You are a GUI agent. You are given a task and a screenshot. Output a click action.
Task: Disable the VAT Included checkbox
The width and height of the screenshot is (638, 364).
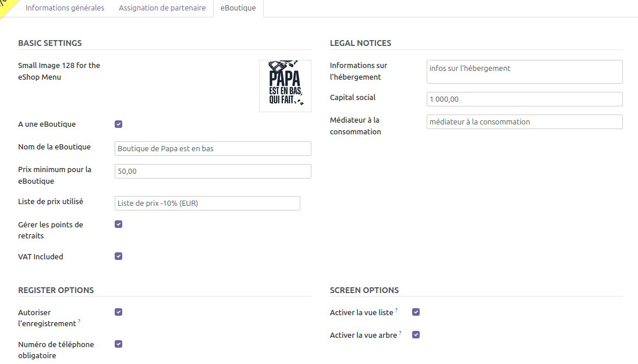click(x=119, y=256)
